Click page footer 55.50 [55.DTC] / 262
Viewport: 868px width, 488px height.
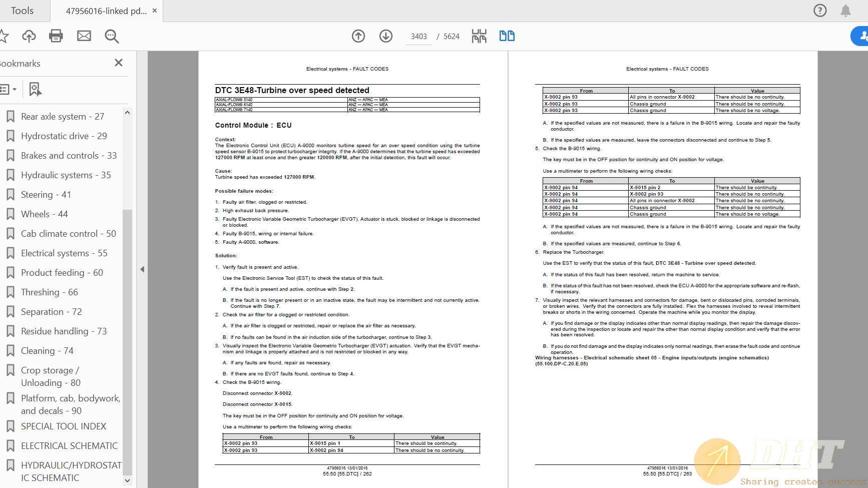[347, 474]
